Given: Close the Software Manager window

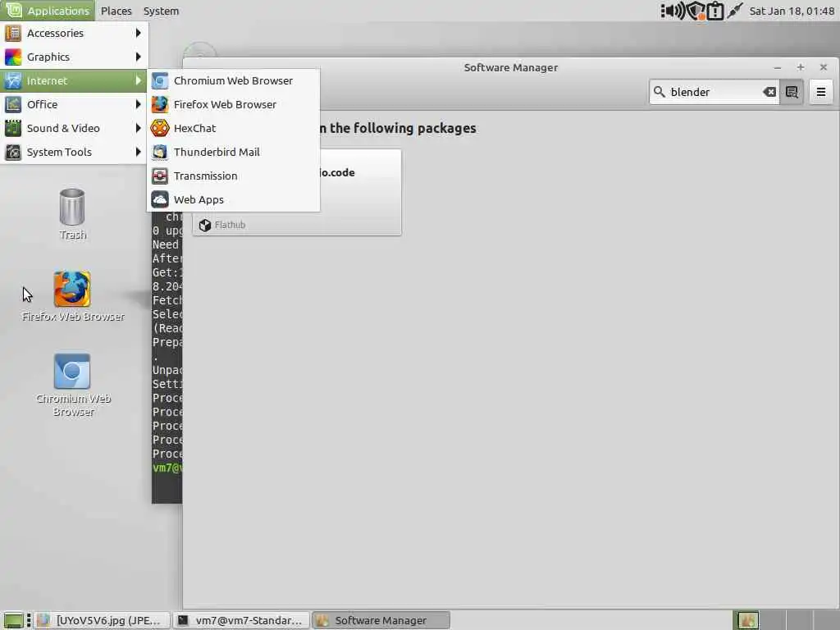Looking at the screenshot, I should (x=824, y=67).
